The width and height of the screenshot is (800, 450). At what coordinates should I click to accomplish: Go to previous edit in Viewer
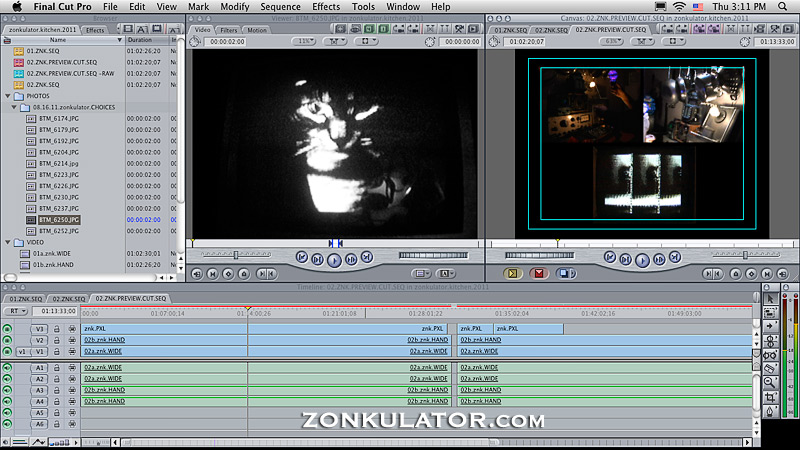point(302,258)
